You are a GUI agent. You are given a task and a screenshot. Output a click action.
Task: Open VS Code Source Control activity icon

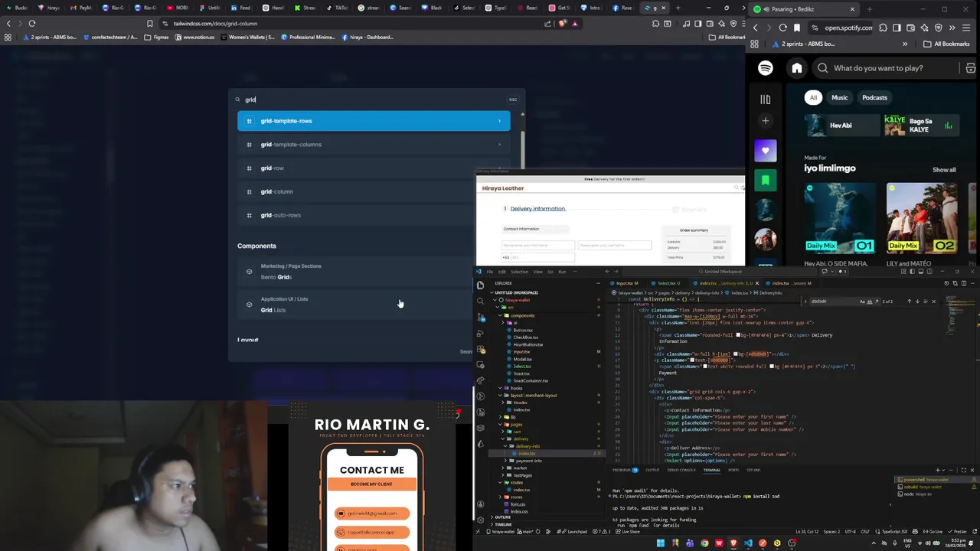point(480,317)
